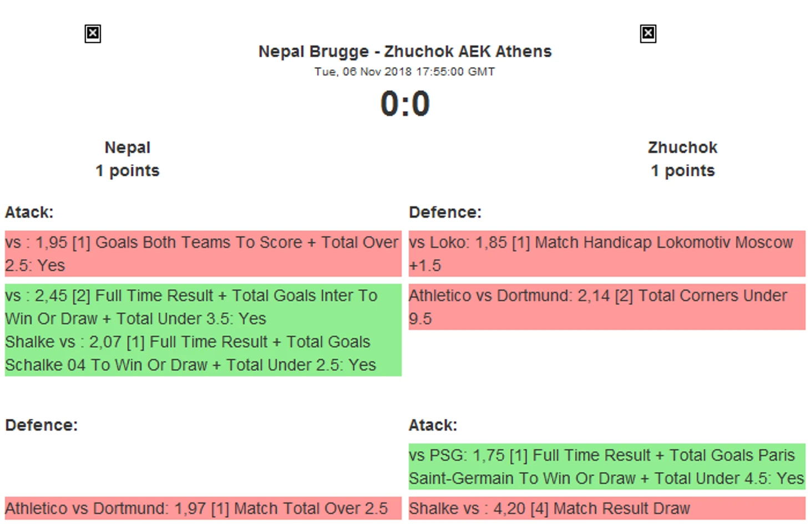This screenshot has height=532, width=810.
Task: Open the Total Corners Under 9.5 bet
Action: (x=607, y=307)
